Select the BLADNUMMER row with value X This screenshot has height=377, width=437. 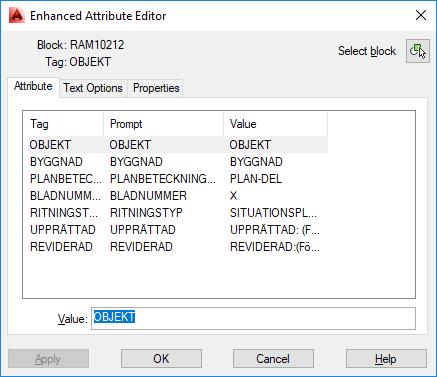coord(175,196)
